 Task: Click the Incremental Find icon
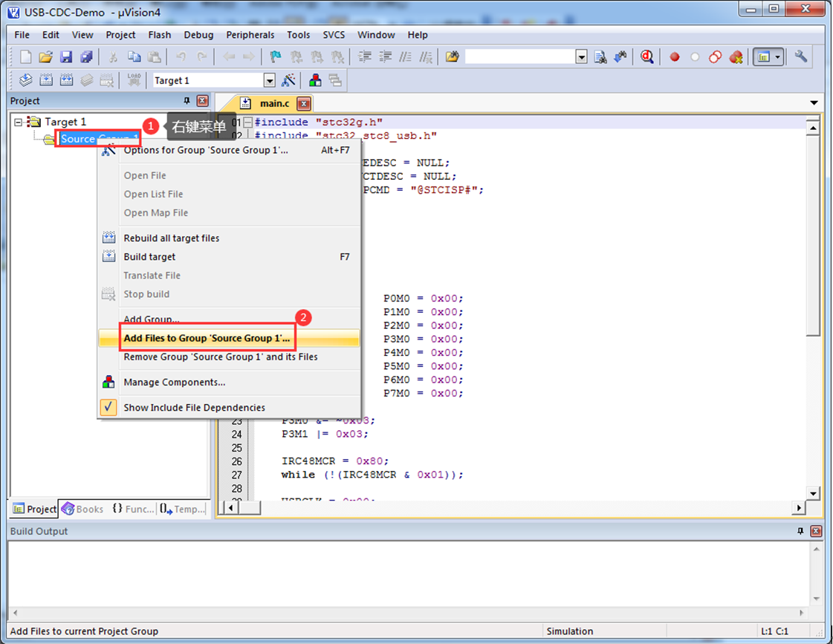pyautogui.click(x=620, y=56)
